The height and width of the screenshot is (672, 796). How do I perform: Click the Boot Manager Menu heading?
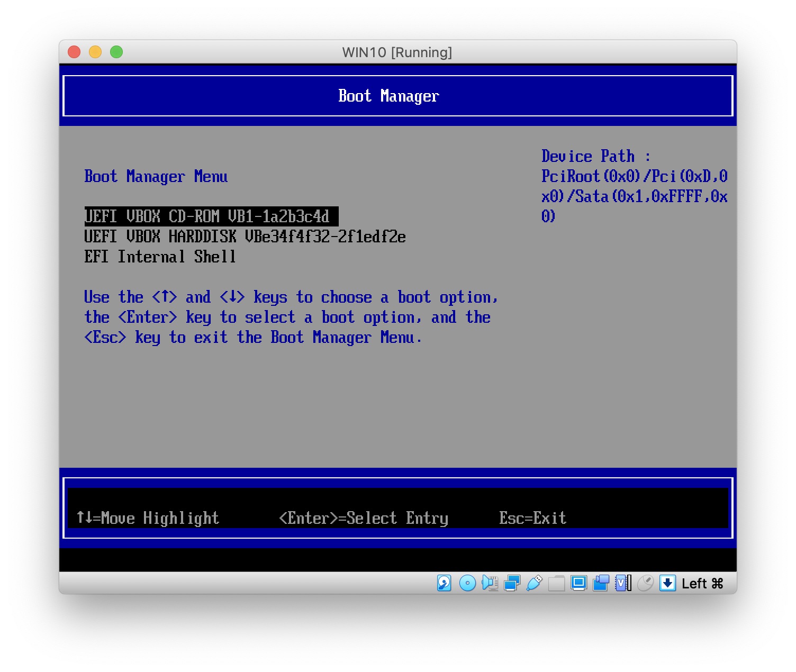(x=156, y=176)
